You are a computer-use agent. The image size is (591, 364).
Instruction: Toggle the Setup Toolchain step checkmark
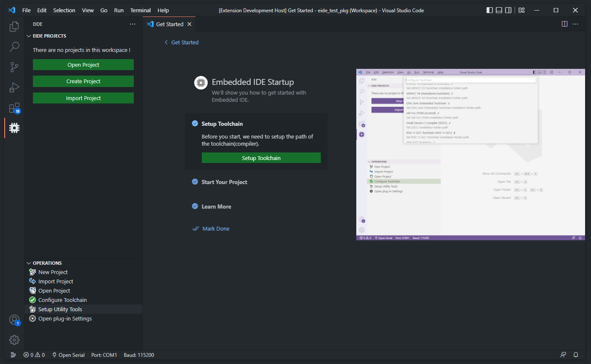(x=195, y=123)
